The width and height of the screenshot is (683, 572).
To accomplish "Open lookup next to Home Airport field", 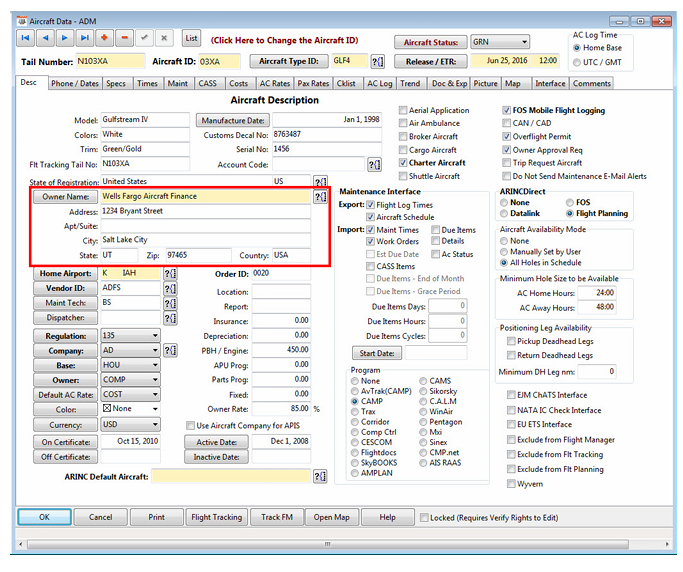I will [170, 274].
